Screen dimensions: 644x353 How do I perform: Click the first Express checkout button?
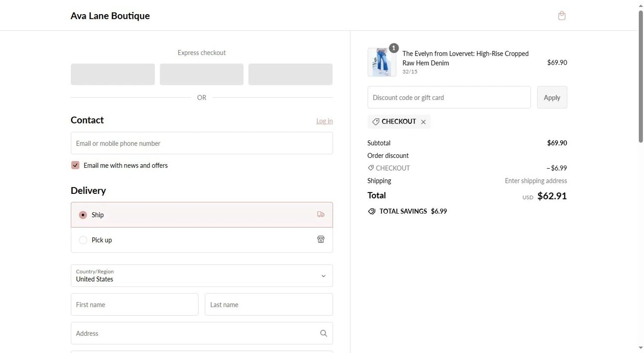(x=112, y=74)
